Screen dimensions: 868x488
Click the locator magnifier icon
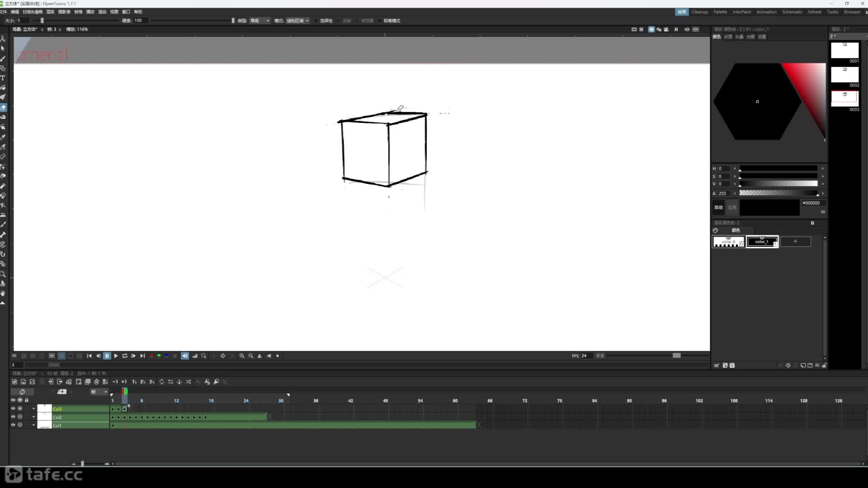(x=204, y=356)
